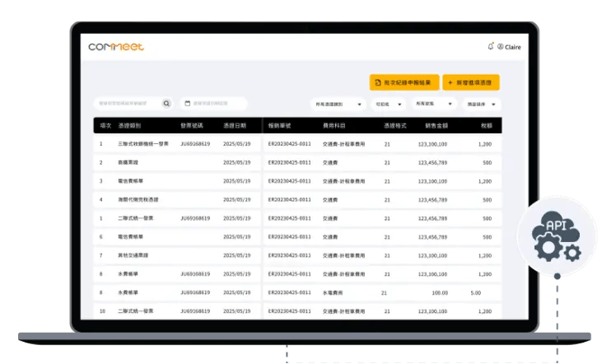Image resolution: width=616 pixels, height=364 pixels.
Task: Click 二聯式統一發票 in row 10
Action: pos(136,311)
